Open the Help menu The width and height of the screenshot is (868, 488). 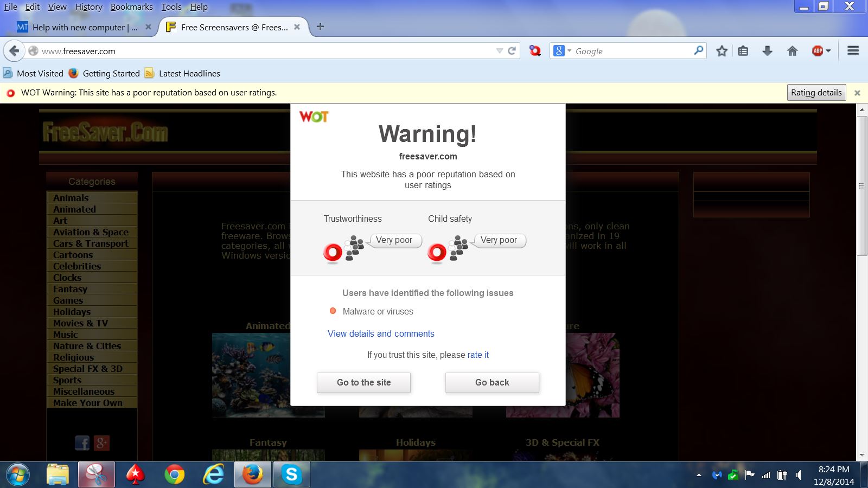199,7
